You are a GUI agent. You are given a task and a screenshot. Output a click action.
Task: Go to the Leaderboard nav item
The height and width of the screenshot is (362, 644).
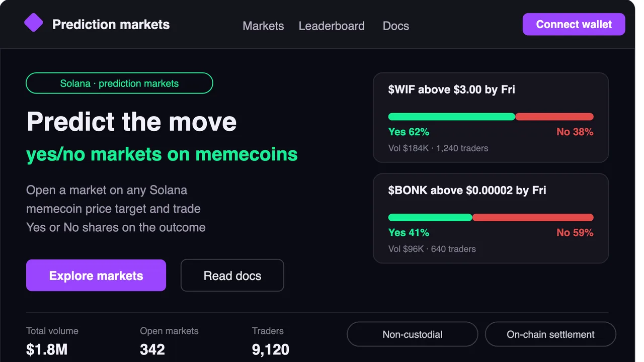point(332,26)
